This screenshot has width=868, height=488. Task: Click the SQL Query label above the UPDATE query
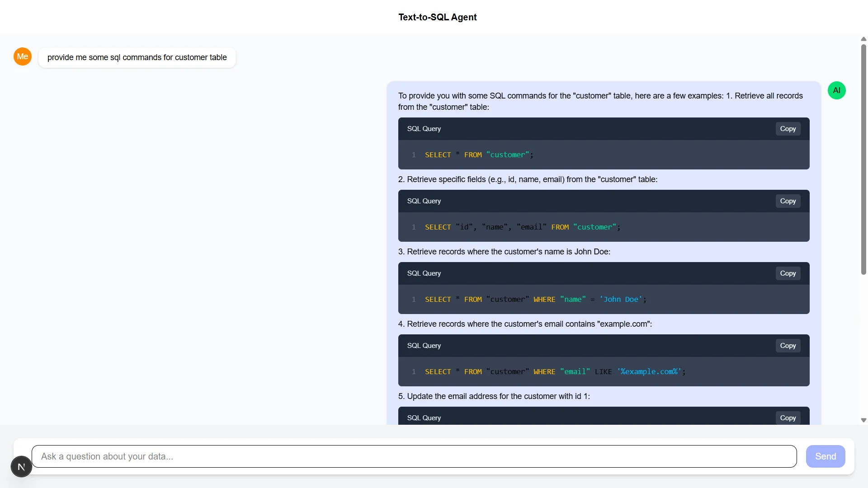pyautogui.click(x=424, y=418)
